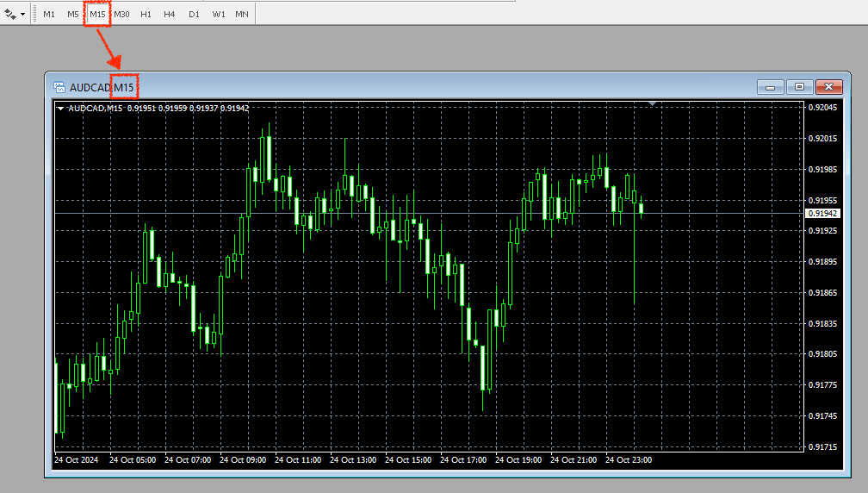Close the AUDCAD,M15 chart window
The width and height of the screenshot is (868, 493).
[x=828, y=87]
